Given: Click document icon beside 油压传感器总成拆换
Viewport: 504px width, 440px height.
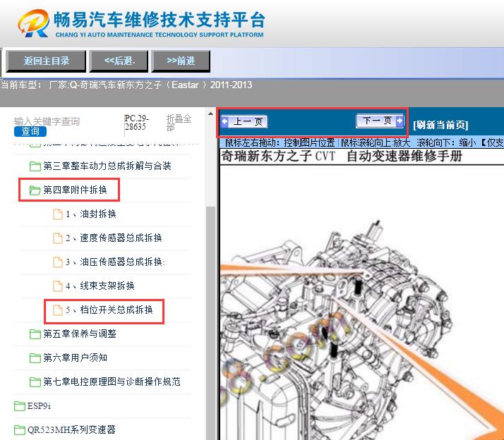Looking at the screenshot, I should pos(58,262).
